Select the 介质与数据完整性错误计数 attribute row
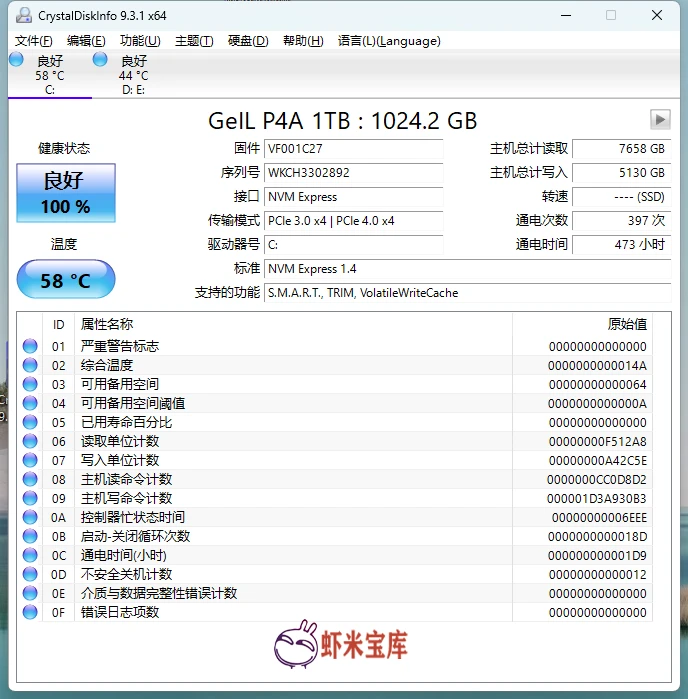Viewport: 688px width, 699px height. [335, 593]
